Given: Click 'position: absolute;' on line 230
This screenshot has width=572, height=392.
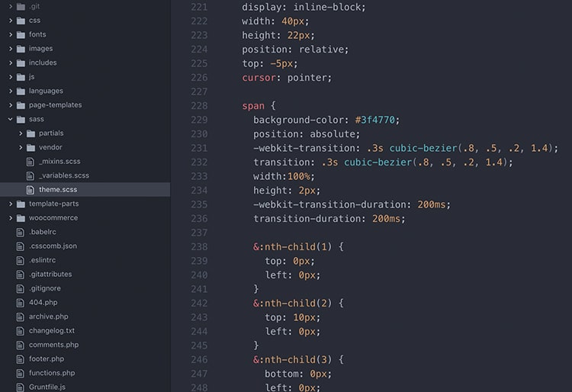Looking at the screenshot, I should click(x=307, y=134).
